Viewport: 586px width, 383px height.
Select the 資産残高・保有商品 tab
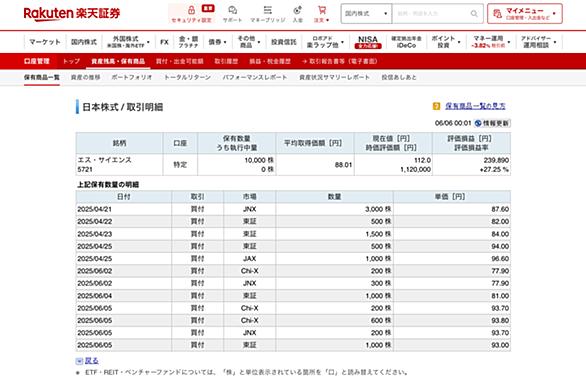[118, 61]
